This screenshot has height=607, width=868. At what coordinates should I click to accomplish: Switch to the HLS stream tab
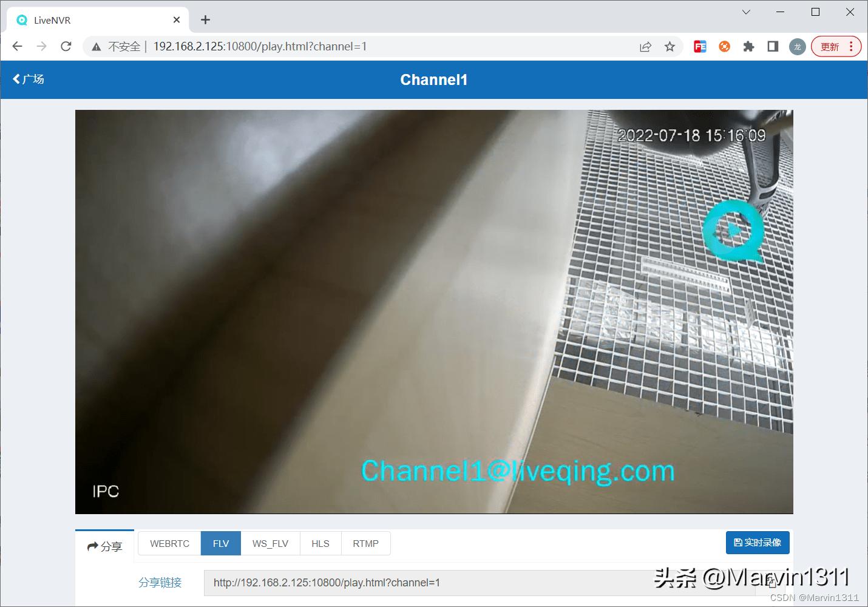(x=320, y=543)
